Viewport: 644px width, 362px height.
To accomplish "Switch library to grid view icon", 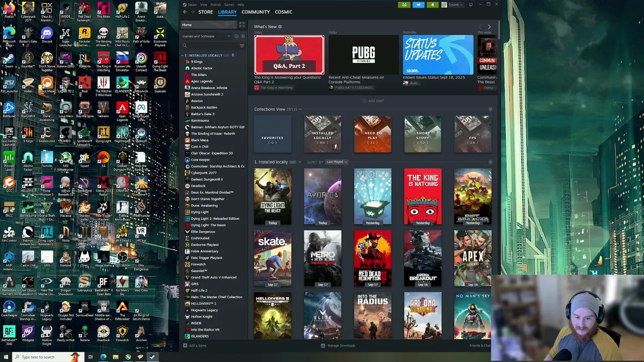I will point(242,25).
